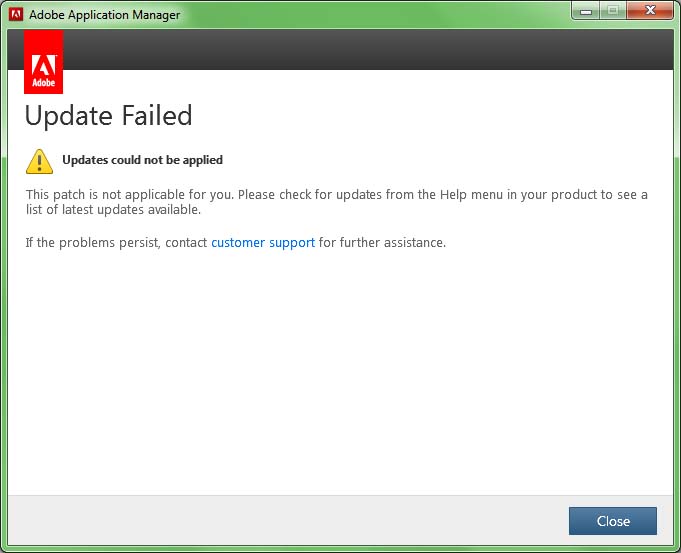Image resolution: width=681 pixels, height=553 pixels.
Task: Click the "Update Failed" heading
Action: click(108, 116)
